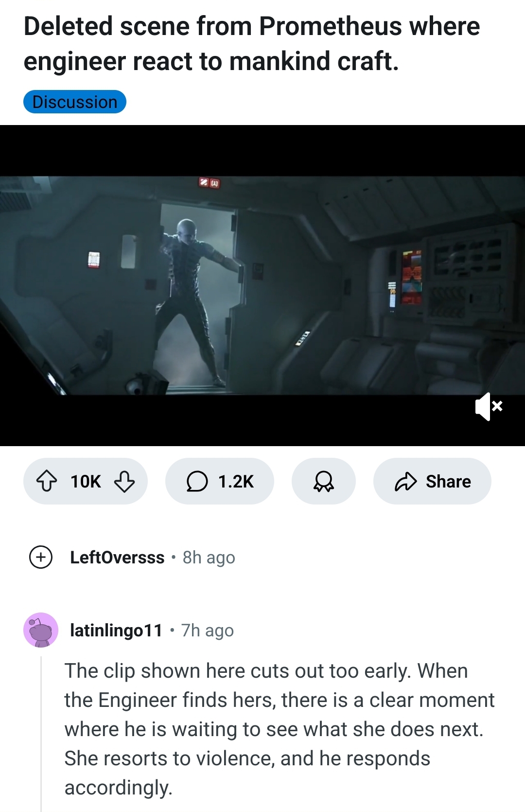Viewport: 525px width, 812px height.
Task: Open latinlingo11 user profile
Action: 116,630
